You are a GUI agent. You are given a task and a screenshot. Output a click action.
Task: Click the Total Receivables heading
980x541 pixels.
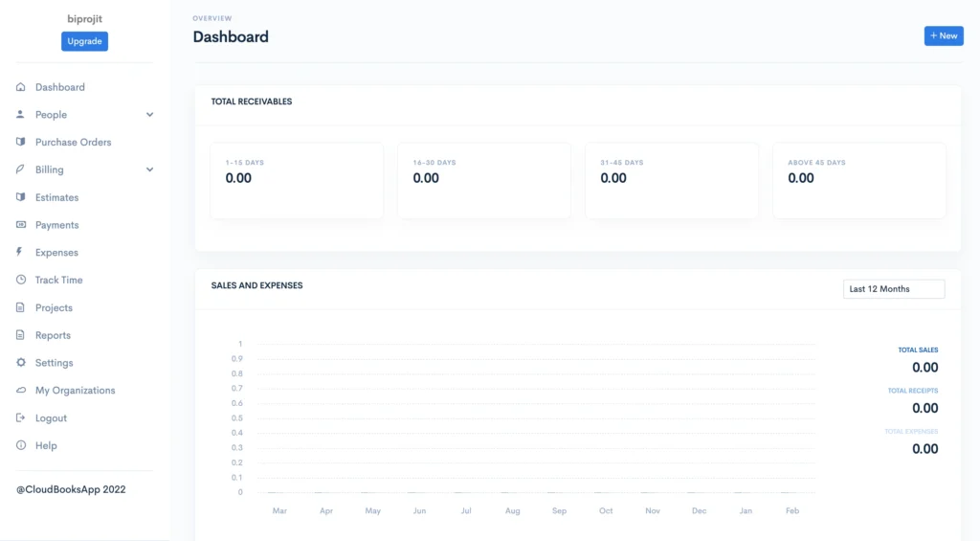tap(252, 101)
